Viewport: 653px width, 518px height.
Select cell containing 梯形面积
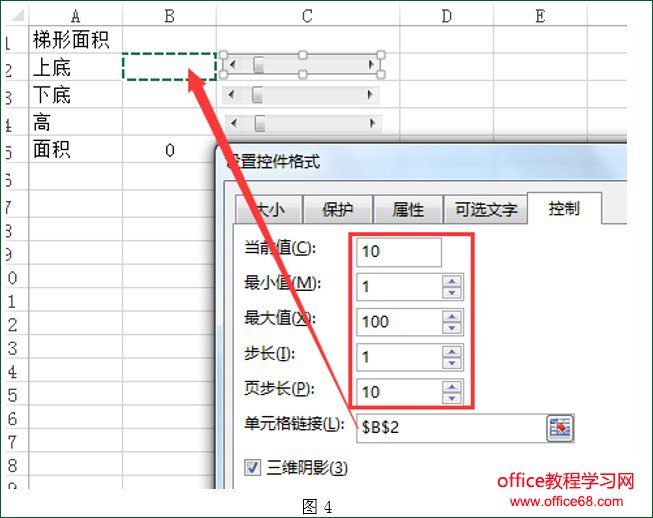[75, 40]
